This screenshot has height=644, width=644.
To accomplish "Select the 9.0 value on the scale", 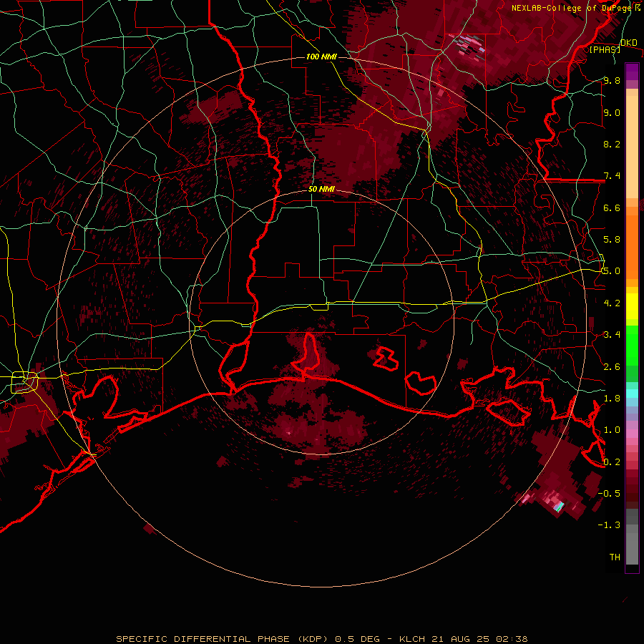I will click(x=612, y=113).
